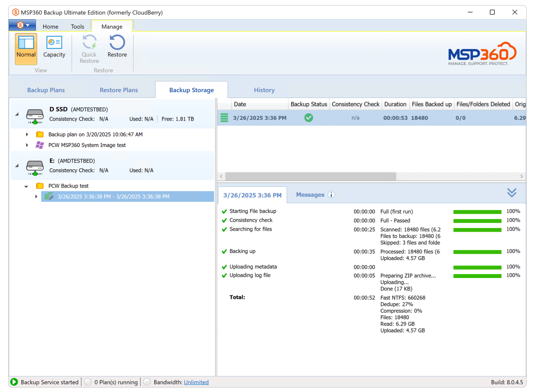Switch to the Restore Plans tab

pyautogui.click(x=119, y=90)
